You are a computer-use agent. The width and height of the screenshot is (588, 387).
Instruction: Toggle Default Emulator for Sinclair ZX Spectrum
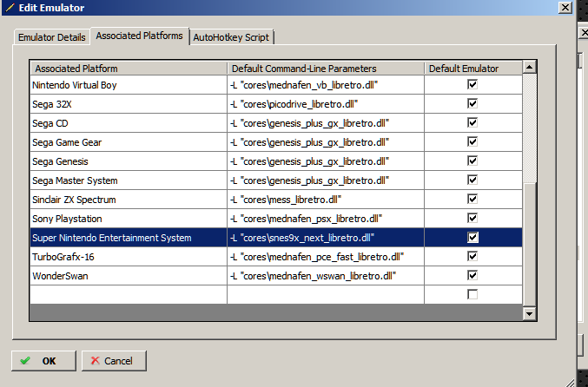coord(472,199)
